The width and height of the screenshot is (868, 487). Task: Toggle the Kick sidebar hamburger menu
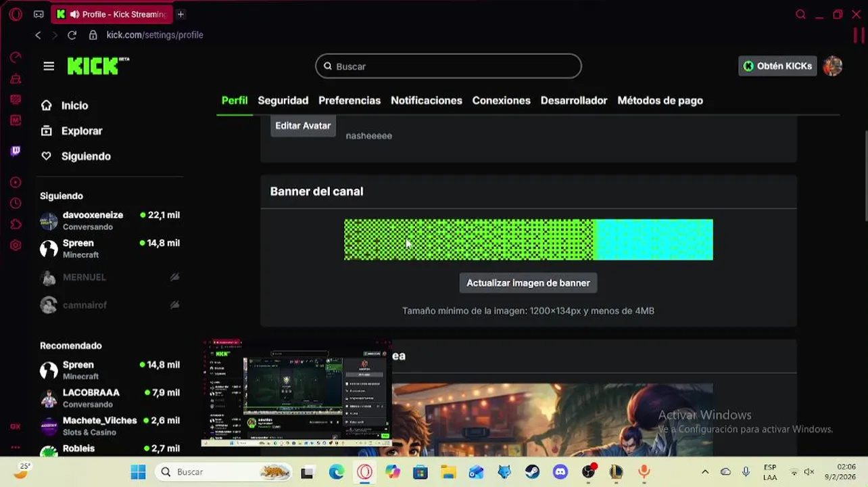click(x=49, y=66)
